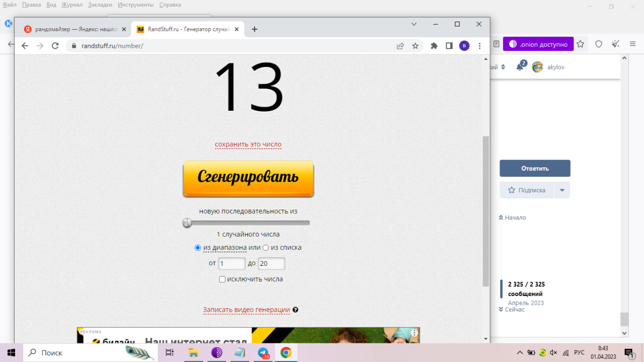
Task: Open the Закладки menu
Action: [100, 5]
